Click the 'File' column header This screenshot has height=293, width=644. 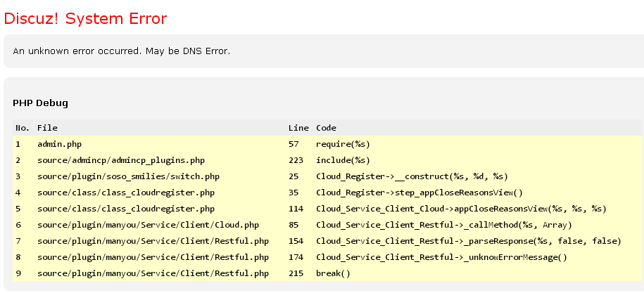[47, 128]
